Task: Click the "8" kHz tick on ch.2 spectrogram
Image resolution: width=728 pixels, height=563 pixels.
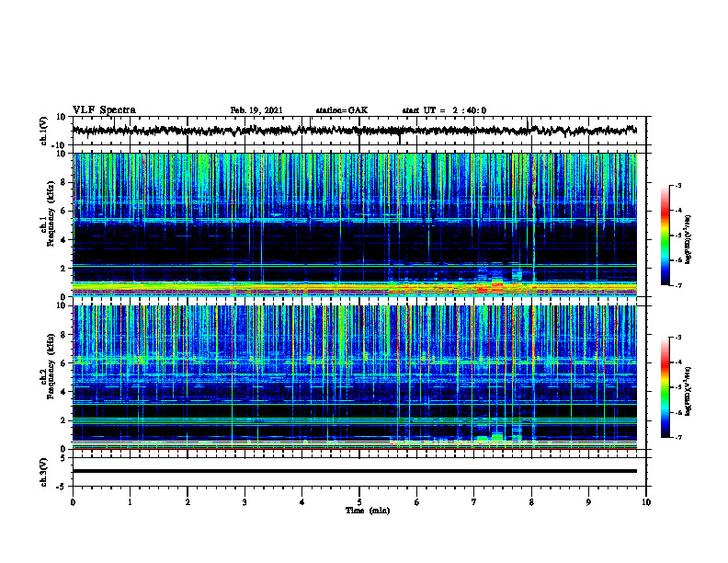Action: 64,335
